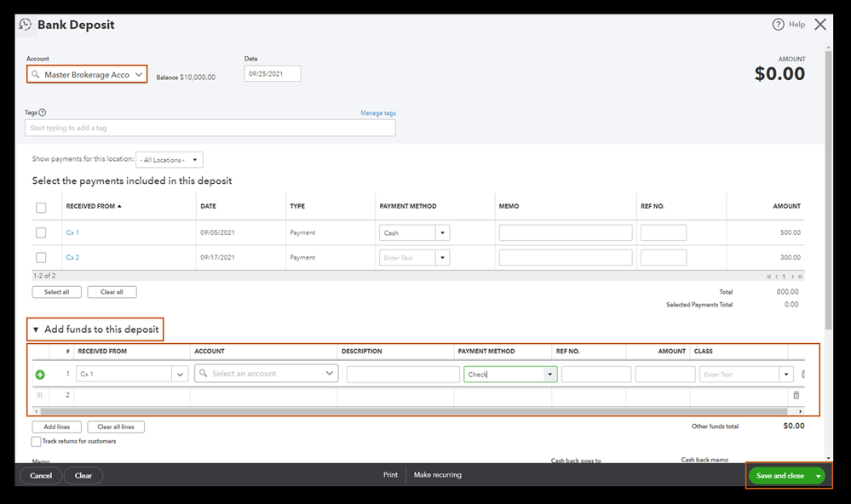The width and height of the screenshot is (851, 504).
Task: Open Master Brokerage Account dropdown
Action: point(139,74)
